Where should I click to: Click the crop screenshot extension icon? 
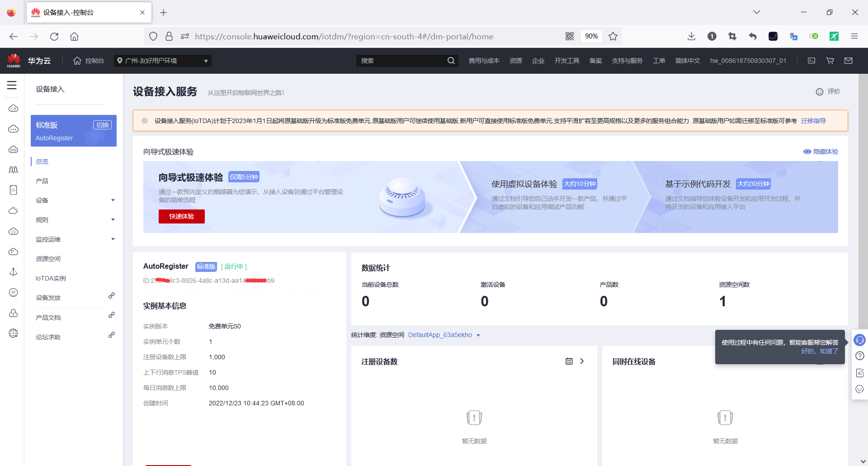click(732, 36)
